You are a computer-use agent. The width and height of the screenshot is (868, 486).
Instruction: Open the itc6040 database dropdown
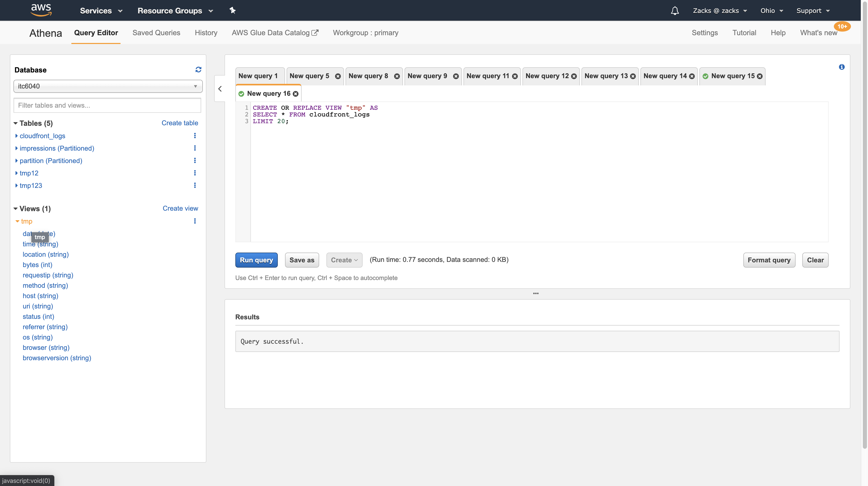pyautogui.click(x=108, y=86)
